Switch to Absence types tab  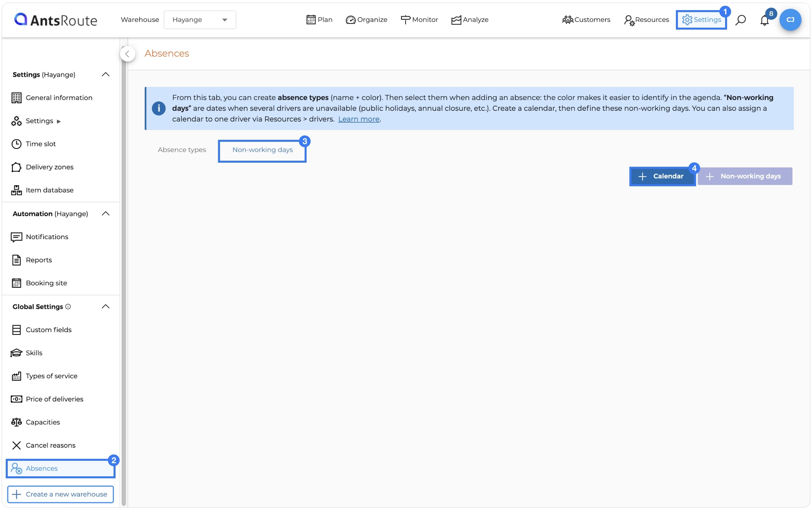pyautogui.click(x=182, y=150)
